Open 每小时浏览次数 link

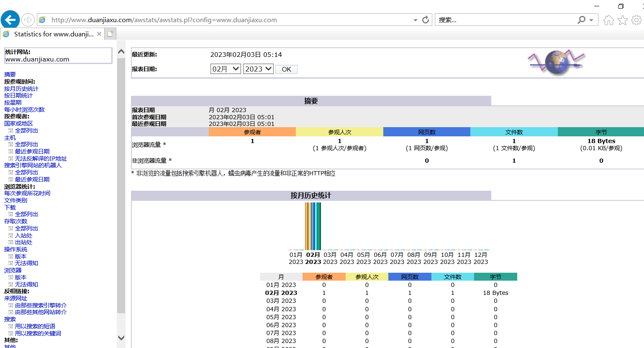pos(24,110)
